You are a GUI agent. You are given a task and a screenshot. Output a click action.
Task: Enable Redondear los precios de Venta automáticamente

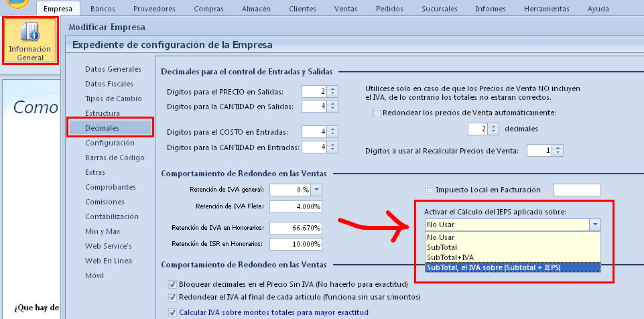[376, 113]
